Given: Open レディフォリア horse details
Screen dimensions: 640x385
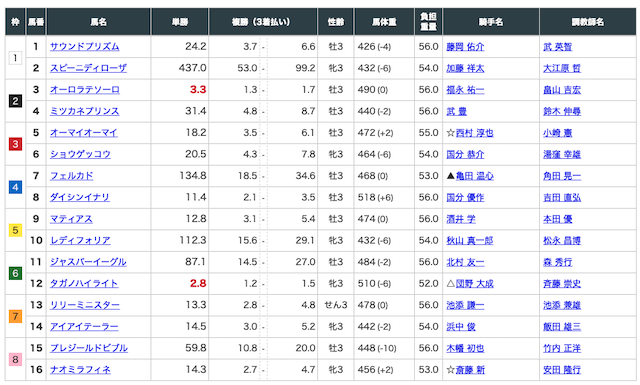Looking at the screenshot, I should point(80,241).
